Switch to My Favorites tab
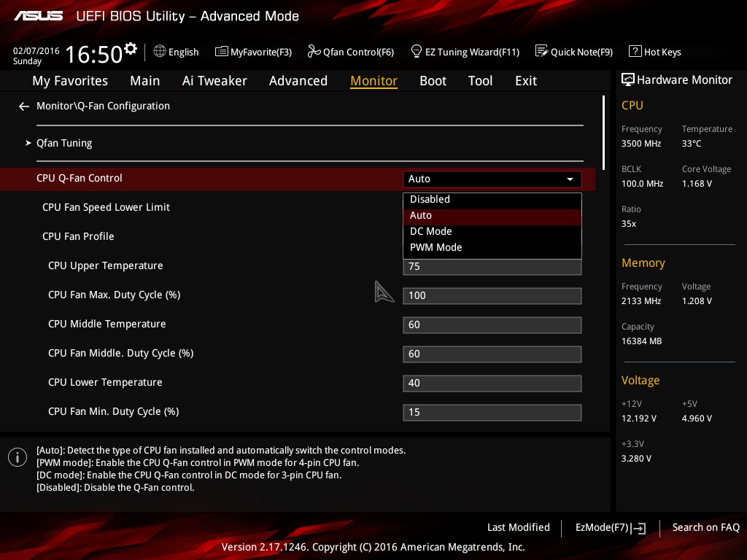This screenshot has width=747, height=560. click(x=70, y=81)
